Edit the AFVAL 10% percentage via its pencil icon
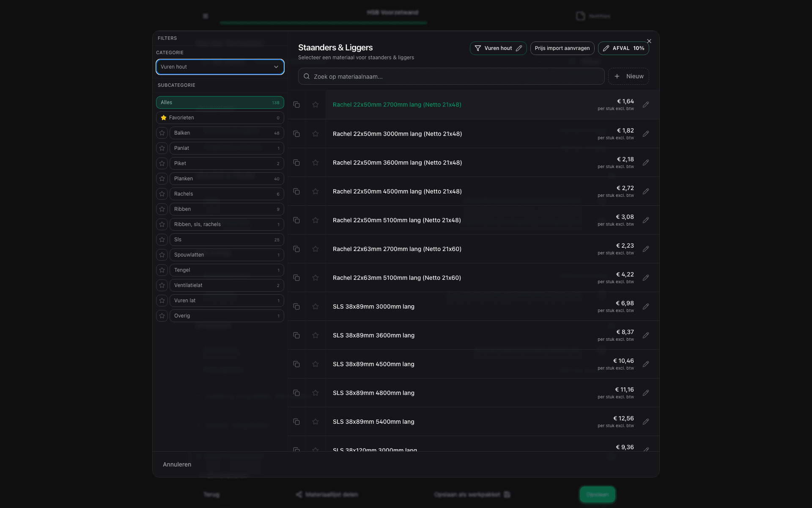 (x=606, y=48)
